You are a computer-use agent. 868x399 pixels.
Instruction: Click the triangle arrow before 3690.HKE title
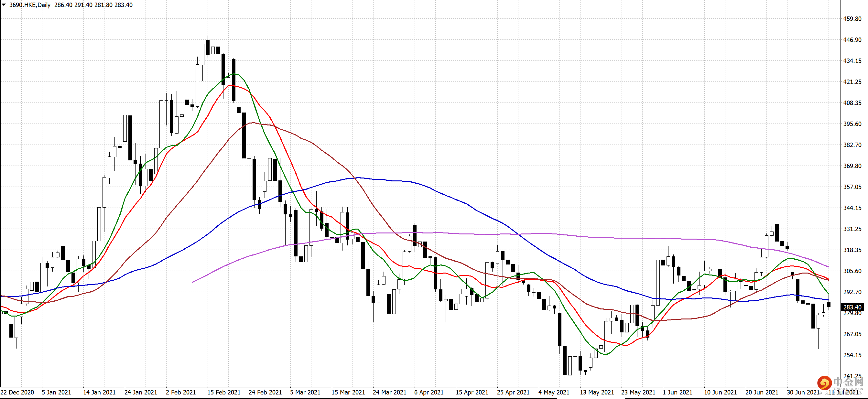tap(4, 5)
